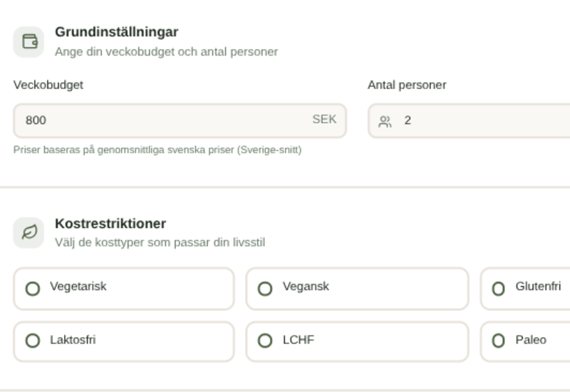Screen dimensions: 570x392
Task: Click the people icon in Antal personer
Action: tap(385, 121)
